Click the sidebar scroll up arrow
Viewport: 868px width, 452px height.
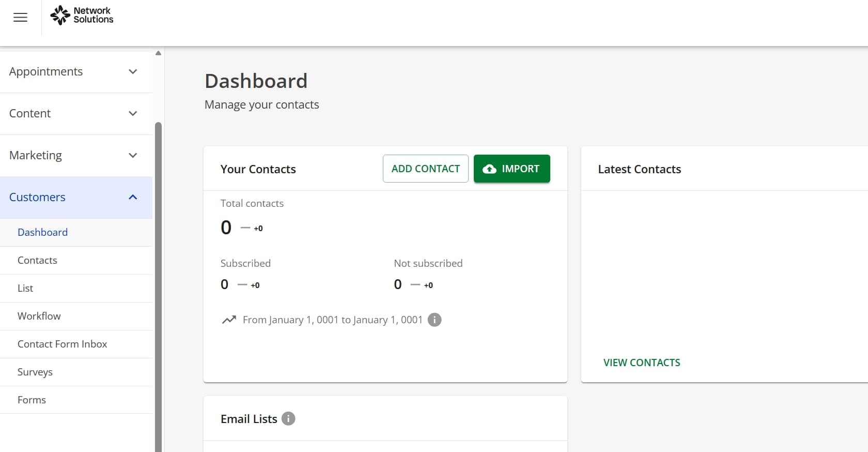pos(159,53)
